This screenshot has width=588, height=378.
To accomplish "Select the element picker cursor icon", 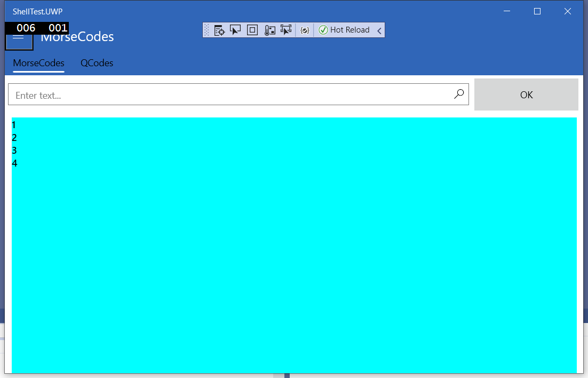I will (x=235, y=30).
